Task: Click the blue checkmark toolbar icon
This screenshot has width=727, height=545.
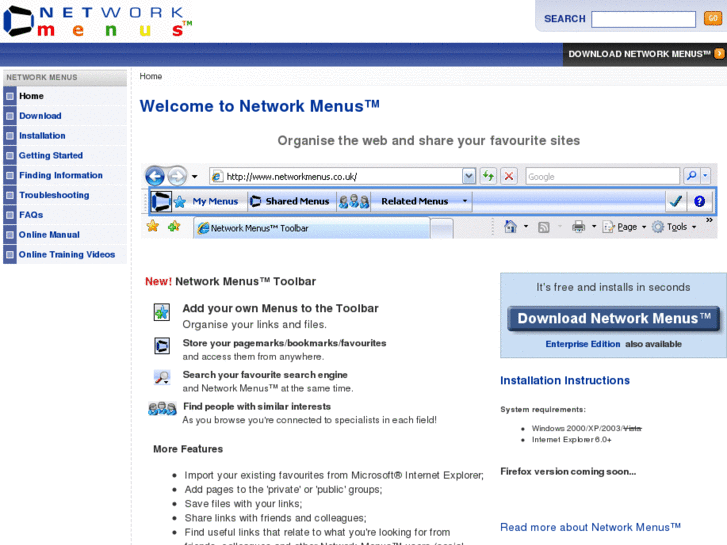Action: [x=676, y=201]
